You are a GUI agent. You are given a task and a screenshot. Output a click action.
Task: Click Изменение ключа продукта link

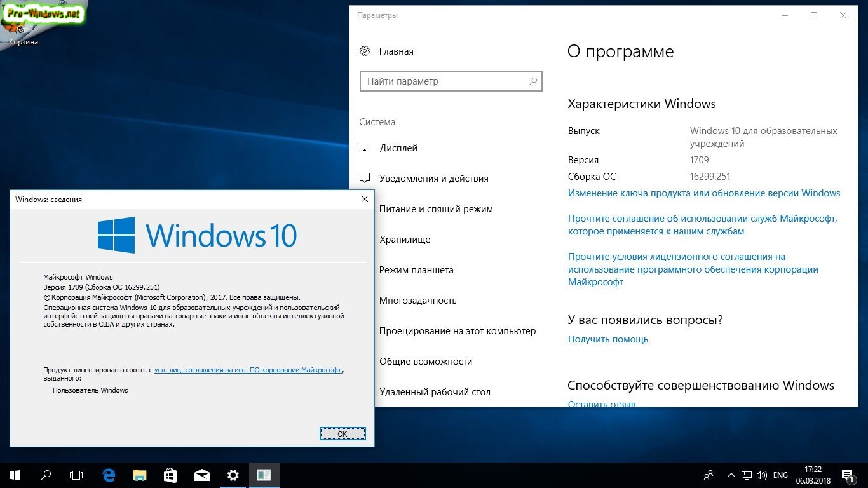click(x=704, y=193)
